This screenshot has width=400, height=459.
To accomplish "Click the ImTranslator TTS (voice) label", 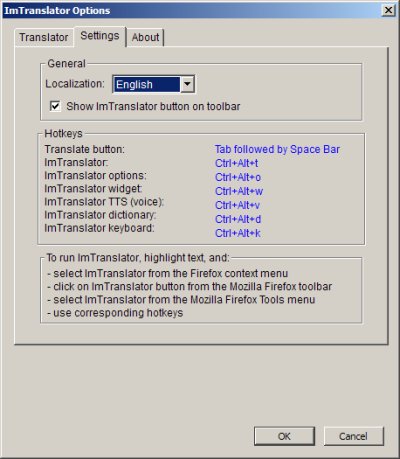I will point(104,202).
